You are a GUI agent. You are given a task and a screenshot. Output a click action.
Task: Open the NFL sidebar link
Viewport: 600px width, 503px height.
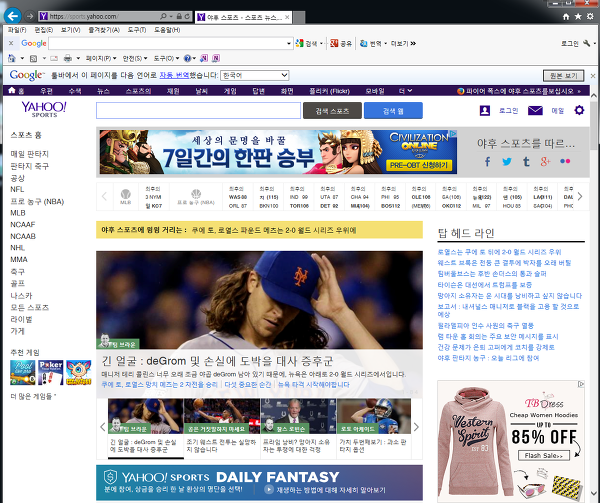pos(17,189)
